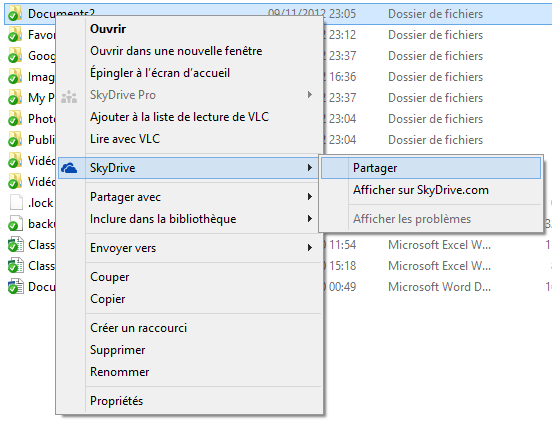Click the blue SkyDrive cloud icon
The width and height of the screenshot is (552, 424).
tap(69, 168)
